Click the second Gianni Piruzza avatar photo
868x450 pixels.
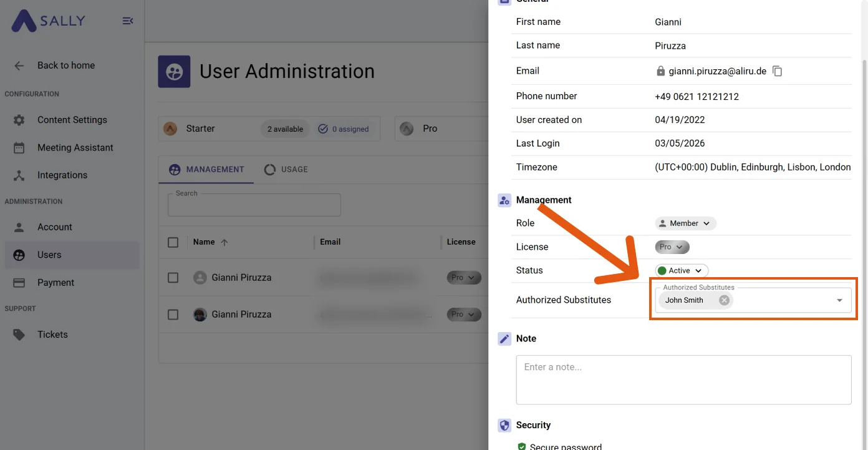[200, 315]
